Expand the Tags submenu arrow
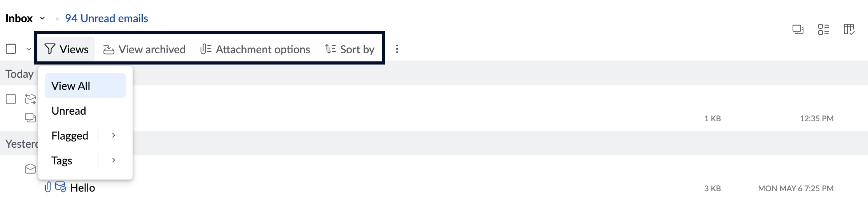The image size is (868, 199). point(114,160)
